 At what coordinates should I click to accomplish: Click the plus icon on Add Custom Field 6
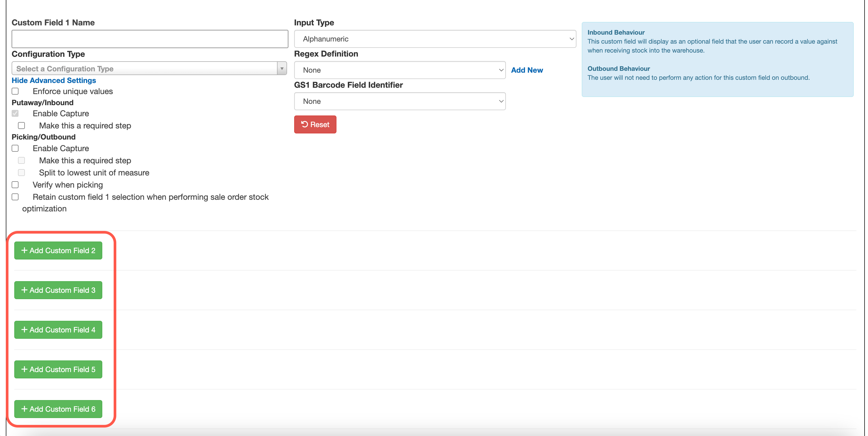coord(25,409)
